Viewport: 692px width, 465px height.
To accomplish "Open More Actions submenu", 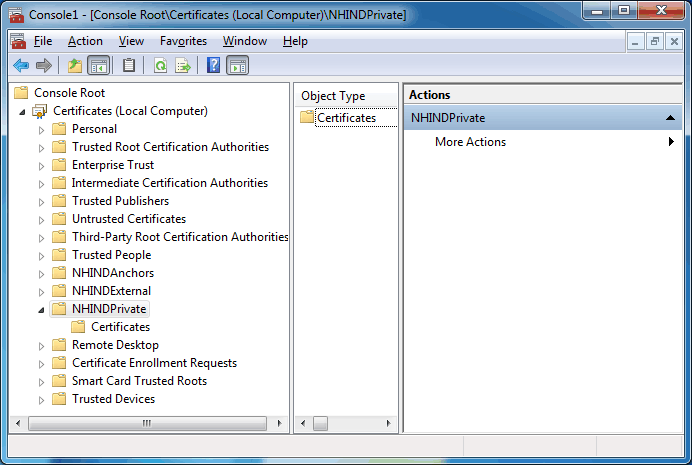I will coord(470,142).
